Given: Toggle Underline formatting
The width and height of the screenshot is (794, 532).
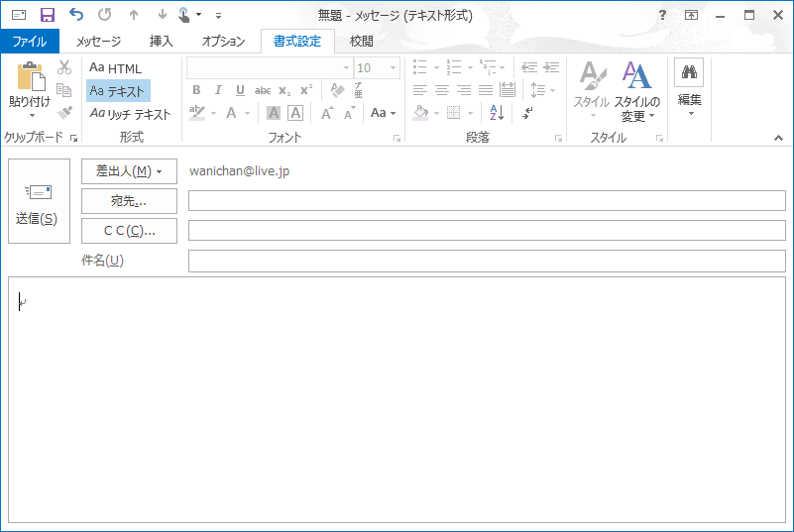Looking at the screenshot, I should tap(240, 90).
